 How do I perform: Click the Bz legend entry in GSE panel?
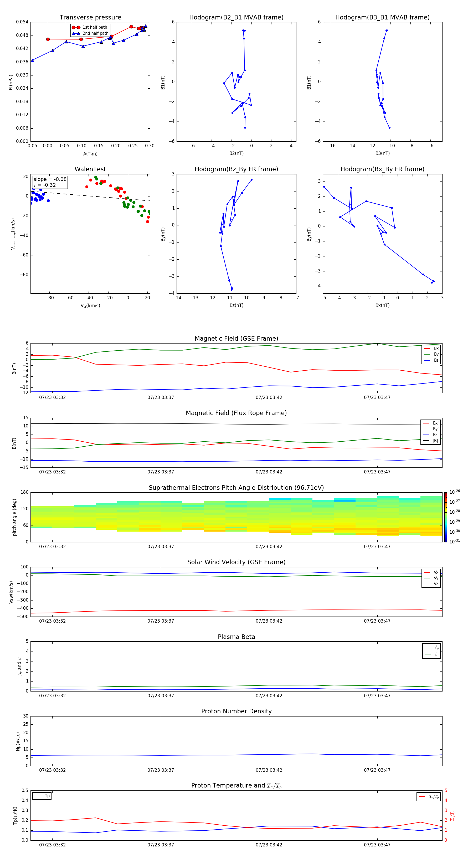pyautogui.click(x=431, y=360)
